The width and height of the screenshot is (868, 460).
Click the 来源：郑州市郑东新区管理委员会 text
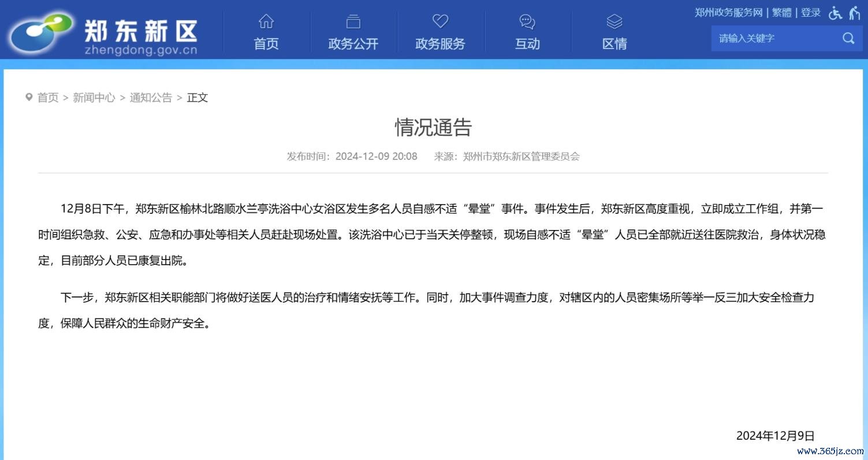(506, 156)
